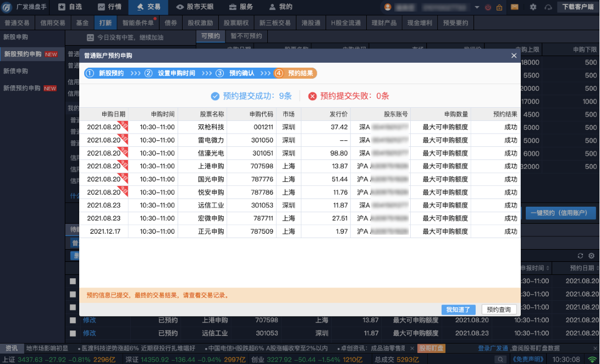Click the 登录广发通 link
Image resolution: width=600 pixels, height=364 pixels.
tap(493, 348)
